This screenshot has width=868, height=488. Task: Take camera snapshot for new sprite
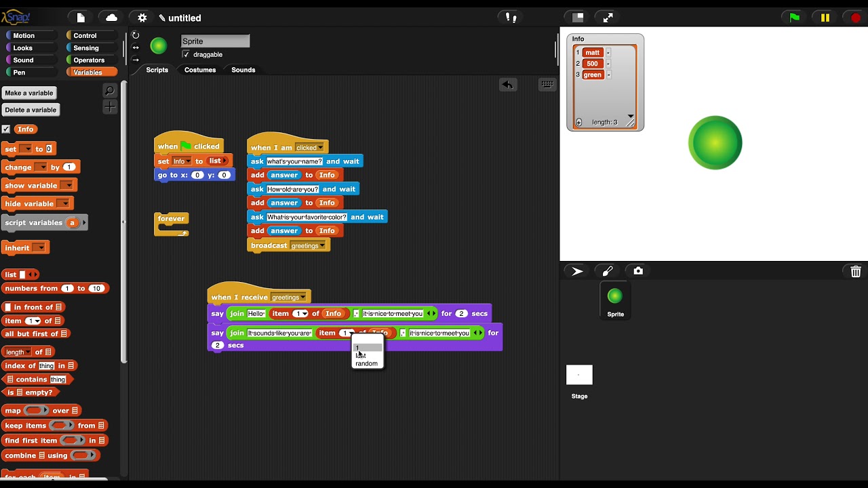point(638,271)
